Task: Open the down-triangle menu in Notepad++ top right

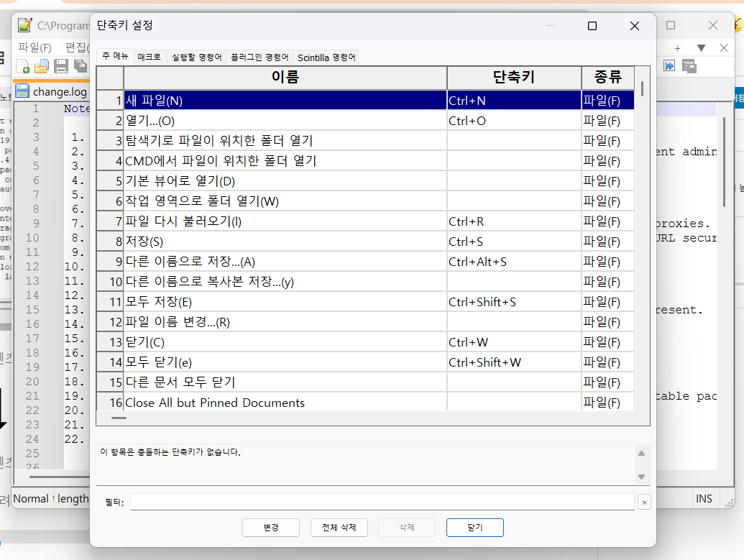Action: [702, 48]
